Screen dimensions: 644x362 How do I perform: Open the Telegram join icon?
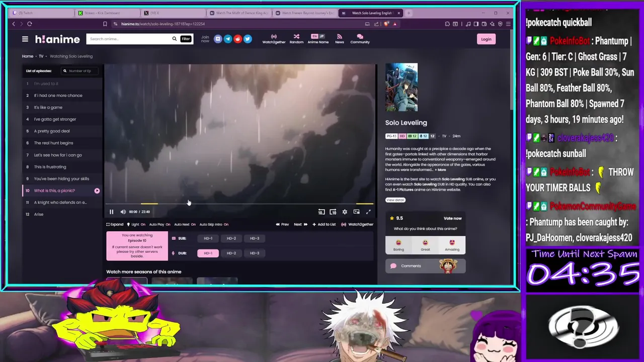228,39
